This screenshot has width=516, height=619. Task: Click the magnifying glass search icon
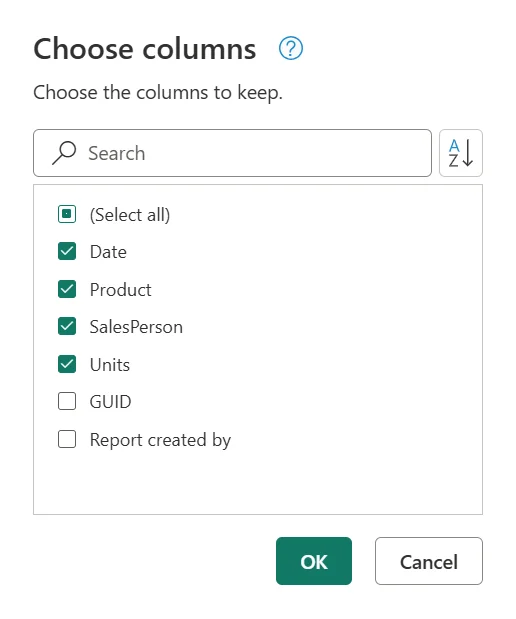64,153
